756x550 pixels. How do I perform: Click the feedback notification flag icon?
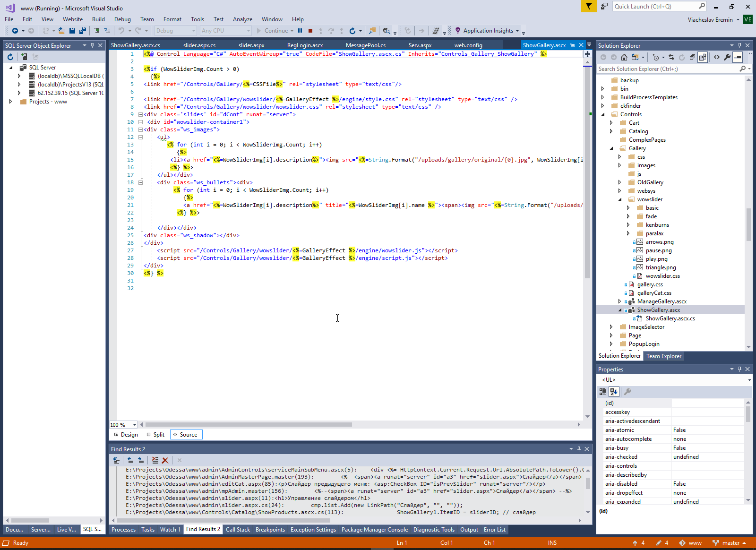589,6
